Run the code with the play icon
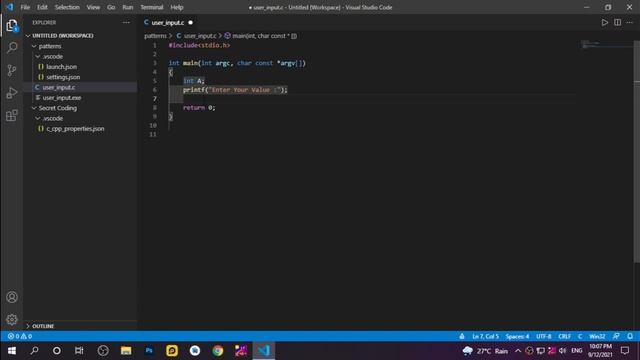The image size is (640, 360). 604,22
